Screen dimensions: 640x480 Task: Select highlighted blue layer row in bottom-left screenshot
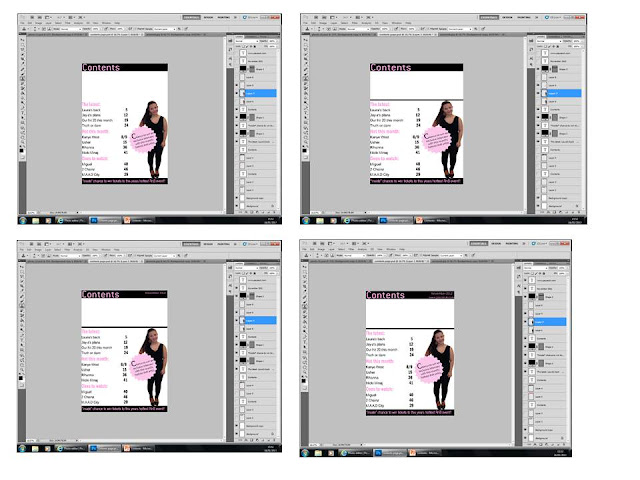(x=258, y=321)
